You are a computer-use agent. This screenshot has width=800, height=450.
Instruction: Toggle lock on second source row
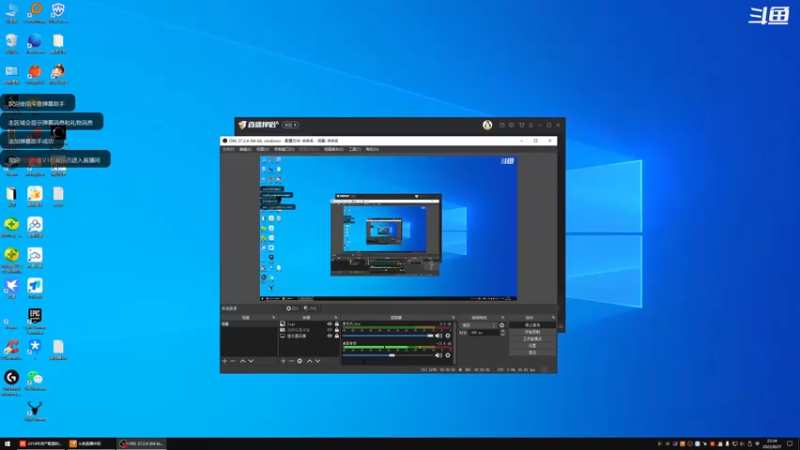click(x=337, y=330)
